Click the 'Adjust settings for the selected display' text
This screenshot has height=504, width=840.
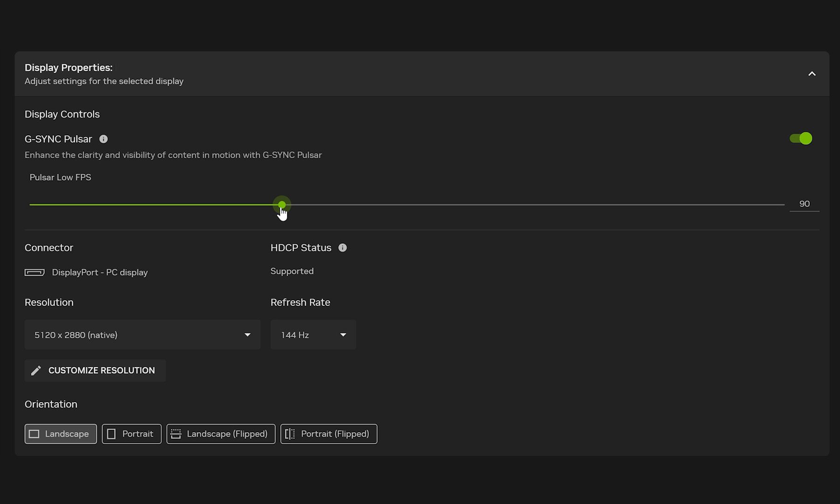click(x=104, y=81)
